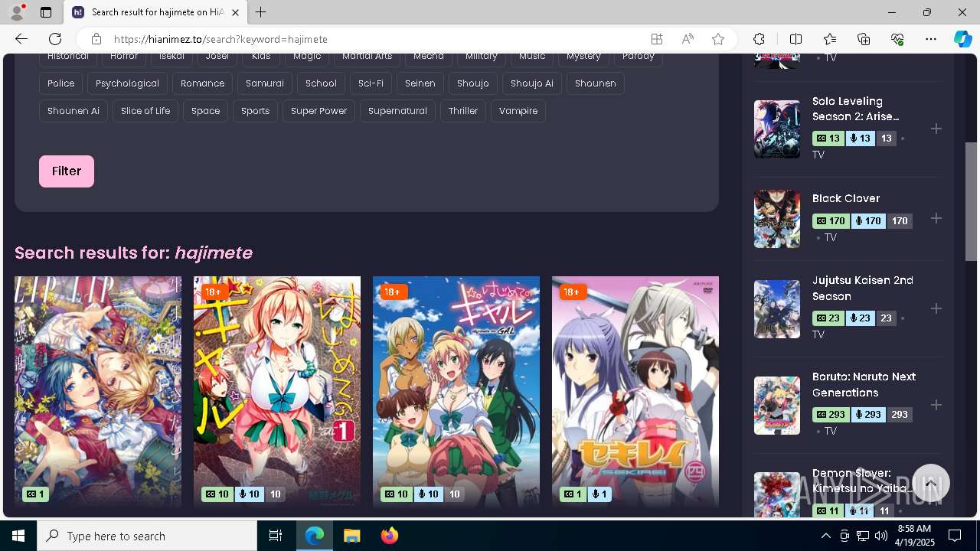Open the taskbar clock showing 8:58 AM
The image size is (980, 551).
[913, 536]
